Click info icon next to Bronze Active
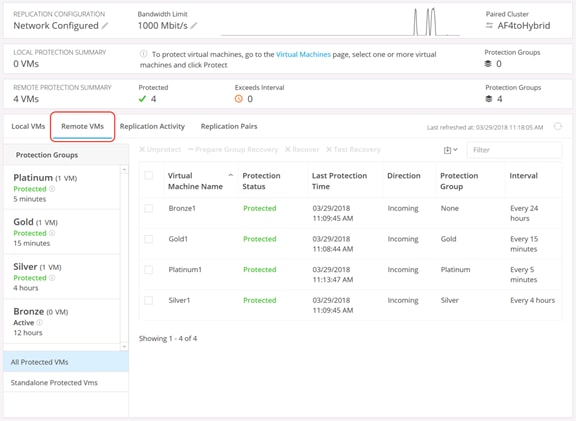The image size is (576, 421). 40,323
